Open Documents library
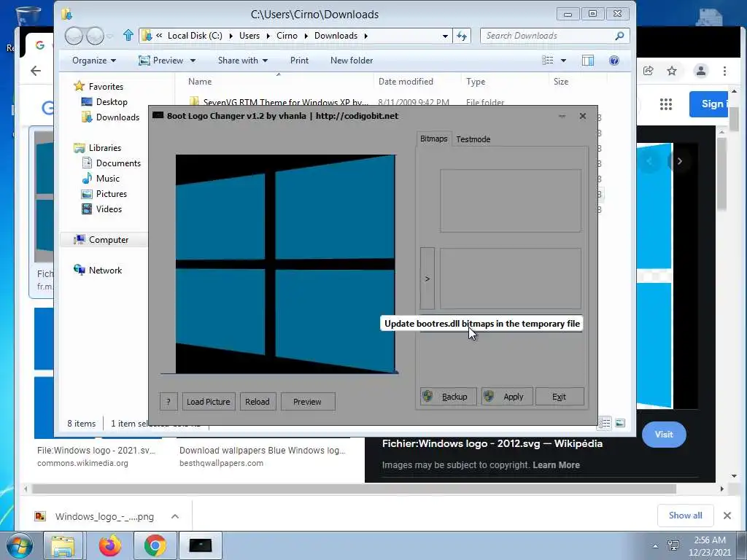The height and width of the screenshot is (560, 747). click(x=118, y=163)
